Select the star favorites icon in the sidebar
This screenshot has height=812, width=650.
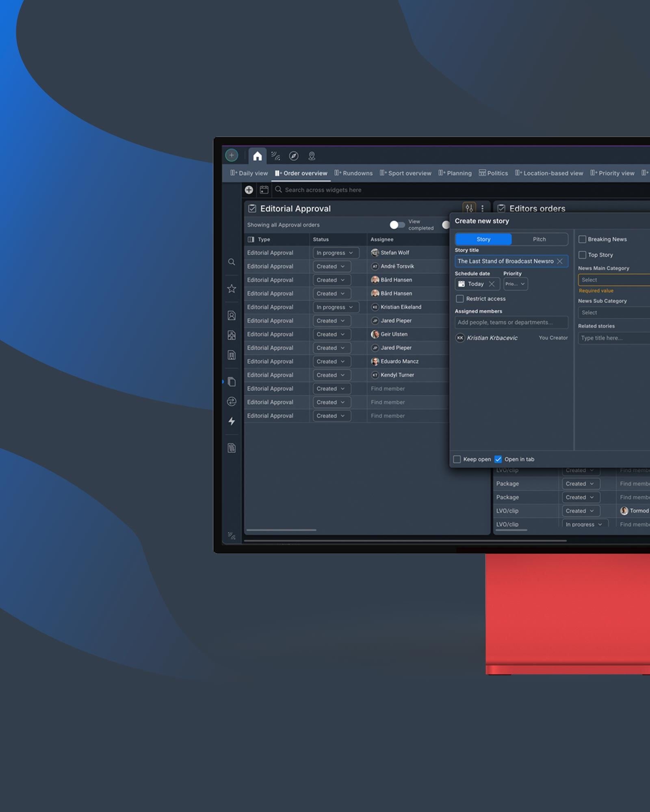[x=232, y=288]
